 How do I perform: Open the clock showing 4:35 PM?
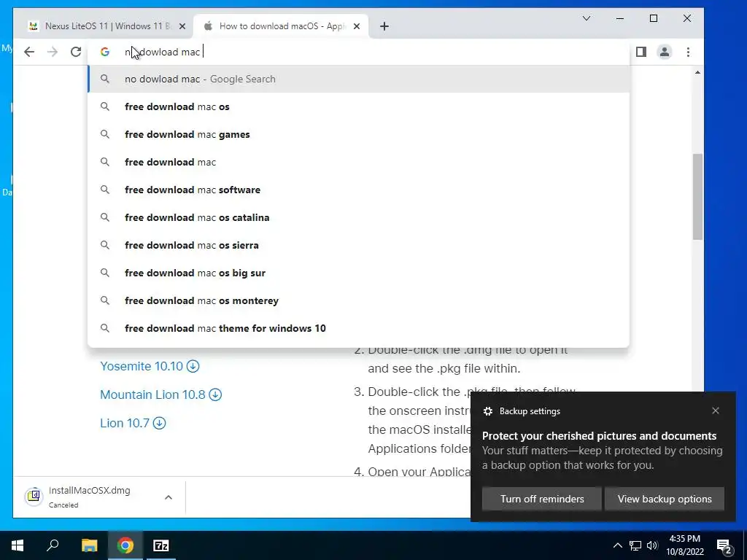pyautogui.click(x=684, y=545)
